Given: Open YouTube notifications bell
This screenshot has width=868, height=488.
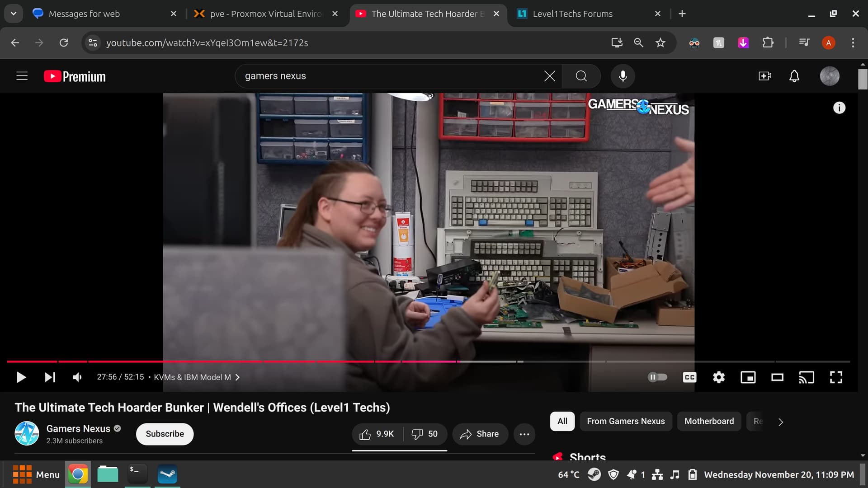Looking at the screenshot, I should click(x=794, y=76).
